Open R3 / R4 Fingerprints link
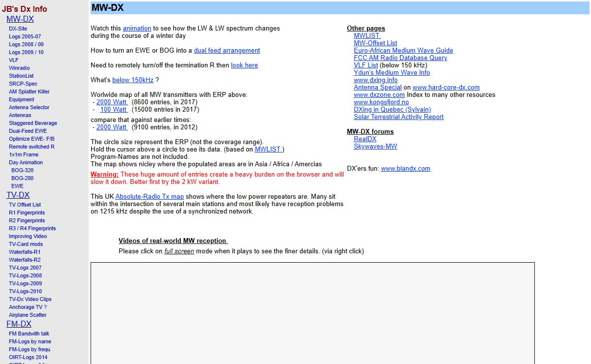Viewport: 591px width, 364px height. point(33,228)
